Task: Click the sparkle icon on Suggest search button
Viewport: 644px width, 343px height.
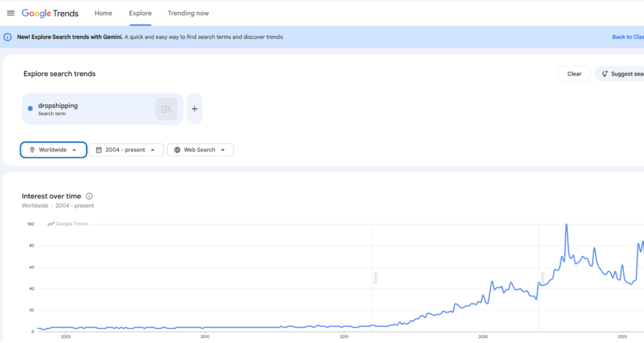Action: [604, 74]
